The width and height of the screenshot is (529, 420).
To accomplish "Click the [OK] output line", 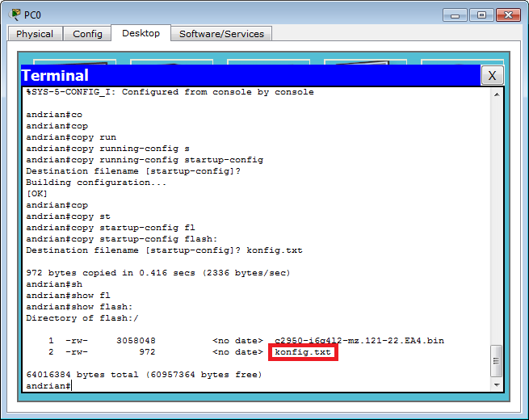I will tap(37, 194).
